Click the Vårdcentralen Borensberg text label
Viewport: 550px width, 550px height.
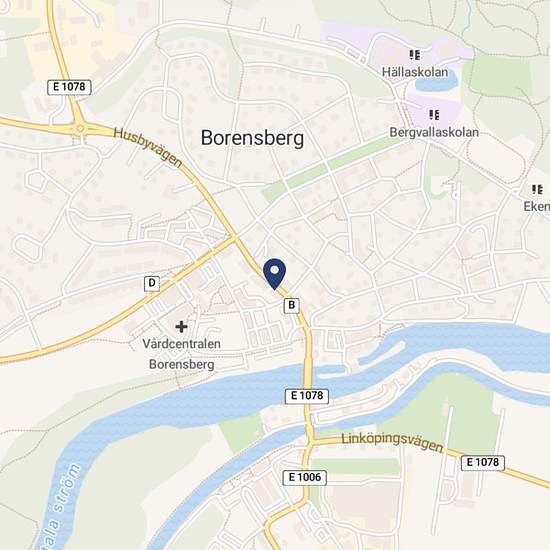coord(182,354)
